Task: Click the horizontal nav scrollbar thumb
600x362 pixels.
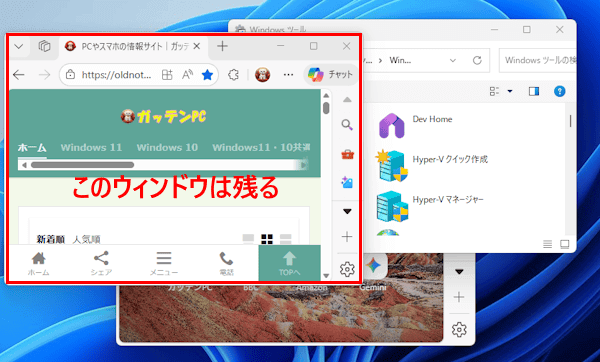Action: pos(82,165)
